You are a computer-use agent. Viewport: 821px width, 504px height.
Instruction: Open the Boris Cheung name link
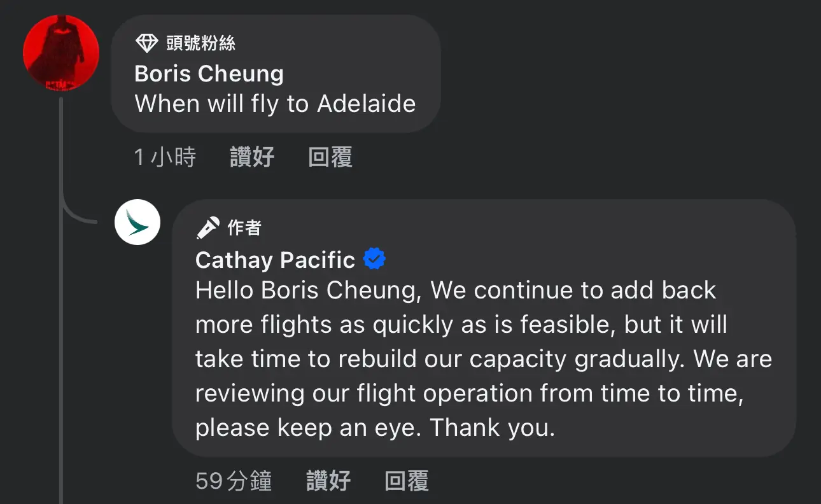click(x=209, y=73)
